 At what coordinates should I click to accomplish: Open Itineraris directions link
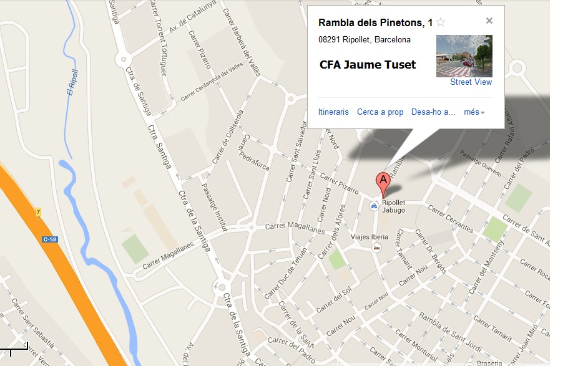(x=333, y=112)
